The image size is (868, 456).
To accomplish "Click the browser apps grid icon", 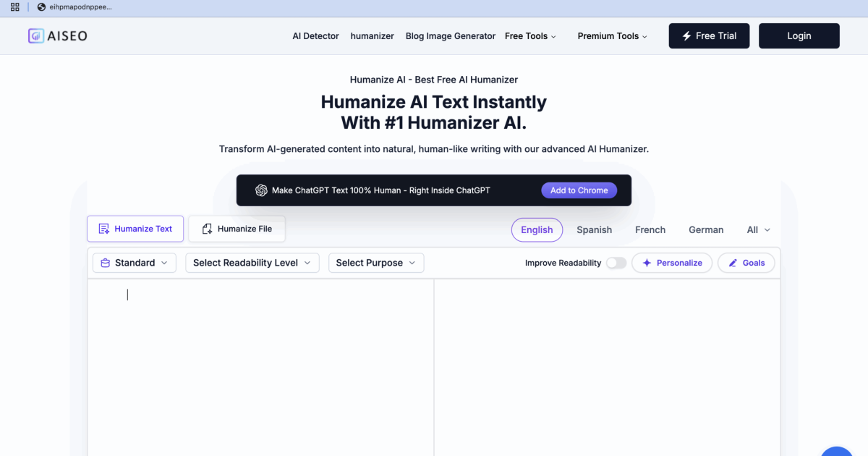I will [x=15, y=7].
